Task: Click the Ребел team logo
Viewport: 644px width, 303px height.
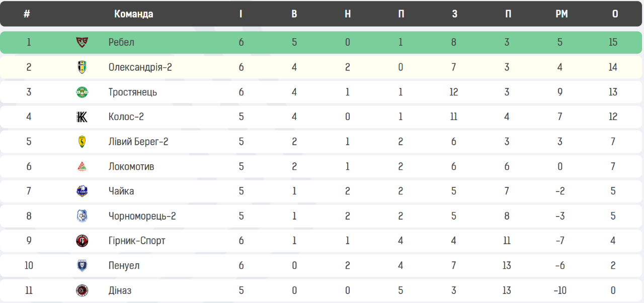Action: point(82,42)
